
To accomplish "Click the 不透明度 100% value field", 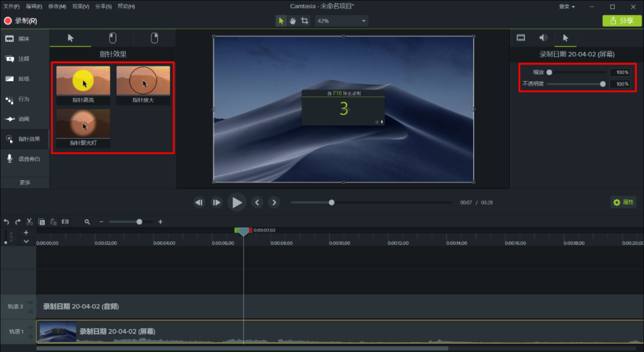I will pos(620,84).
